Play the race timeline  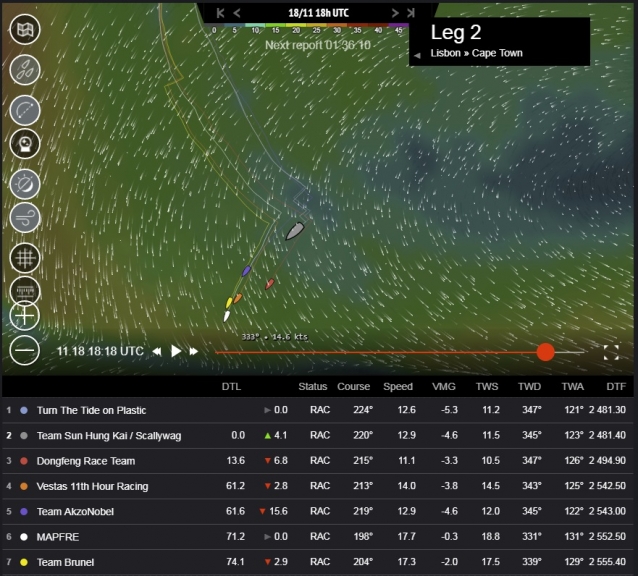click(176, 351)
